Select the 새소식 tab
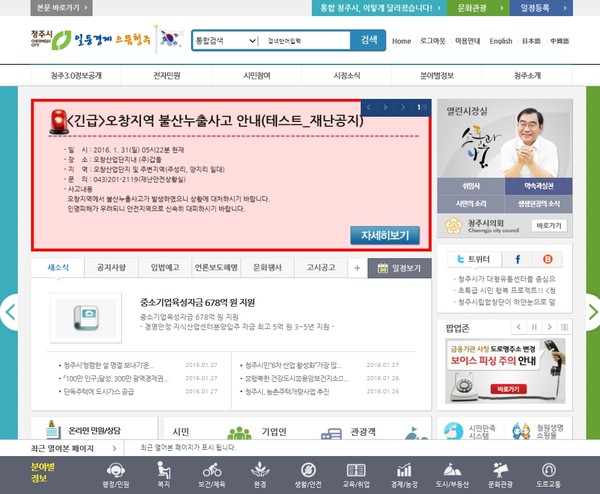Viewport: 600px width, 494px height. click(x=58, y=267)
